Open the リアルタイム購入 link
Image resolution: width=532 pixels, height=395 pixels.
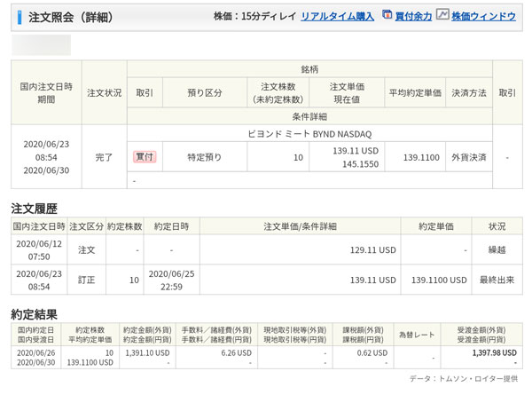click(337, 16)
